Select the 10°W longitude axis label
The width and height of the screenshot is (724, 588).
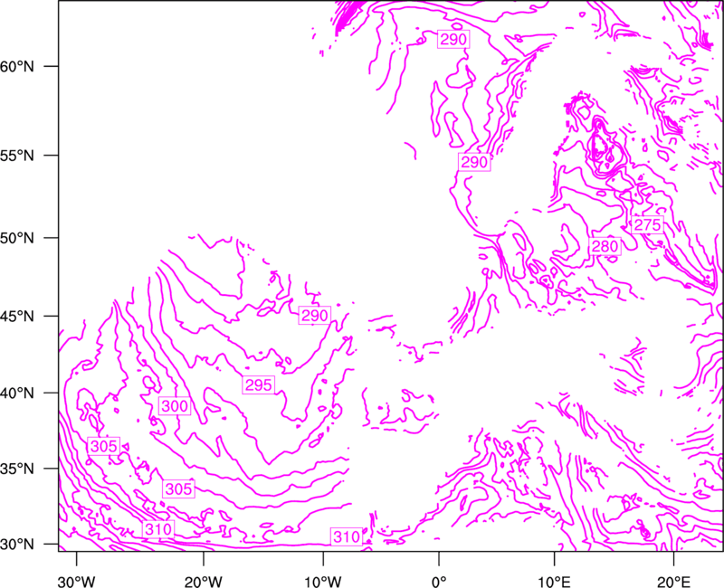(323, 582)
